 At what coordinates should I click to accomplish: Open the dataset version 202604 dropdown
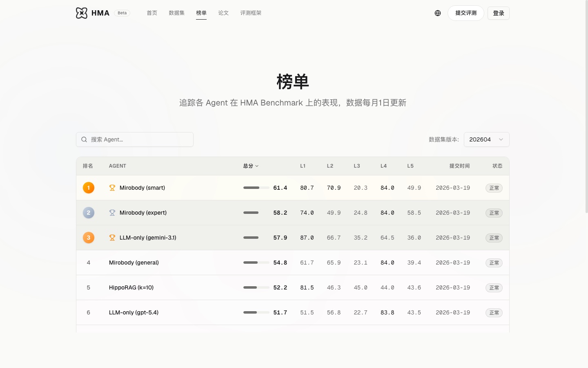486,139
